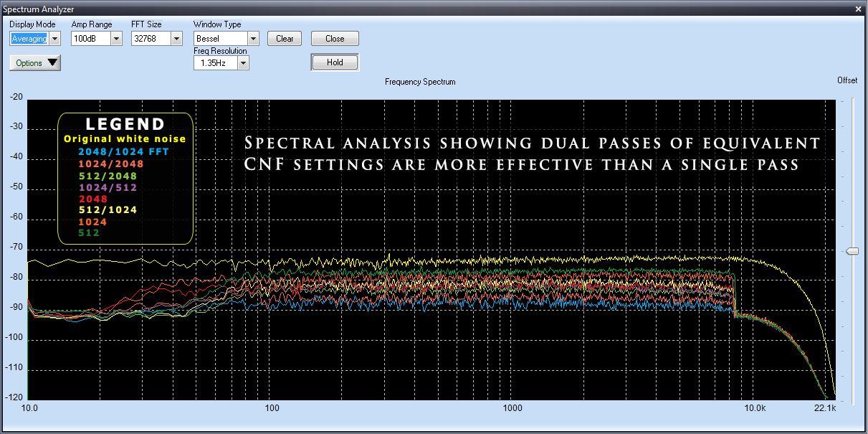This screenshot has height=434, width=868.
Task: Select the Averaging display mode field
Action: tap(29, 39)
